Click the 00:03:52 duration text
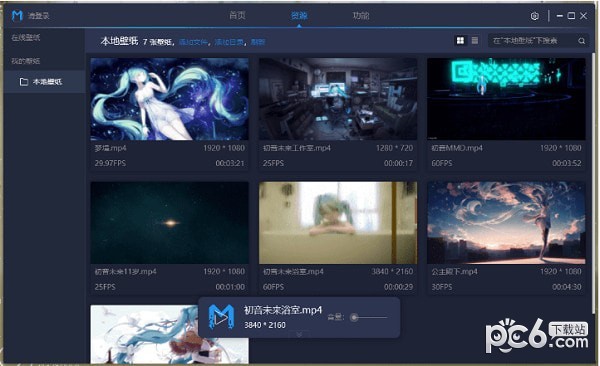This screenshot has width=600, height=366. coord(567,163)
